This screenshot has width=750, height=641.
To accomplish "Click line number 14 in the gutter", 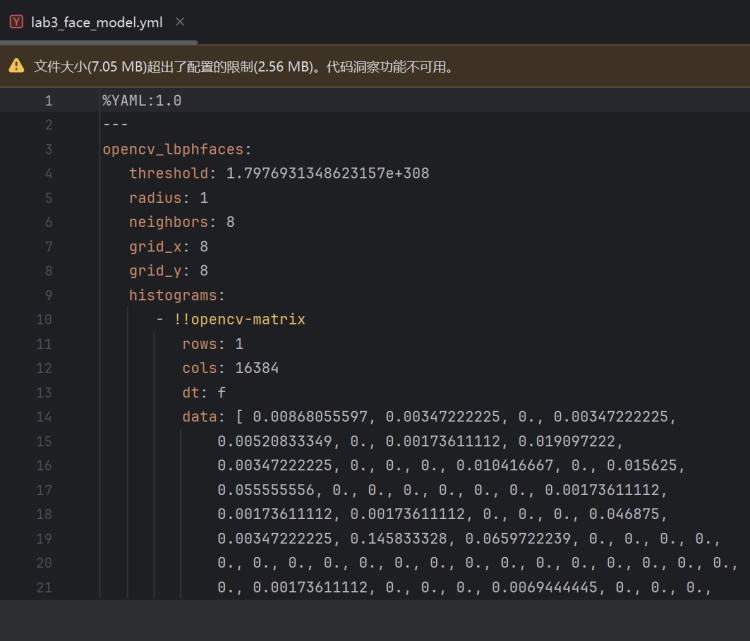I will tap(44, 417).
